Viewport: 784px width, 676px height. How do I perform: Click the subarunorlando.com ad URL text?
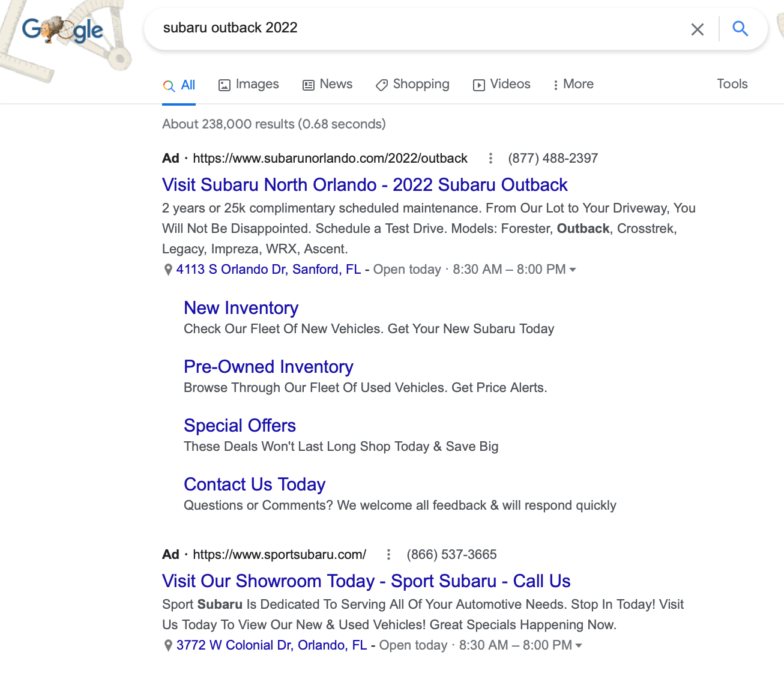330,158
